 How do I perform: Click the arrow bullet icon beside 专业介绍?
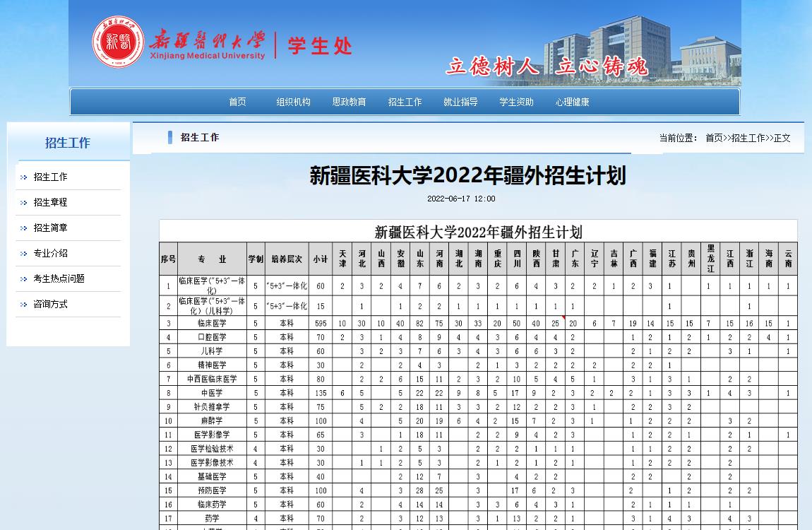point(23,254)
